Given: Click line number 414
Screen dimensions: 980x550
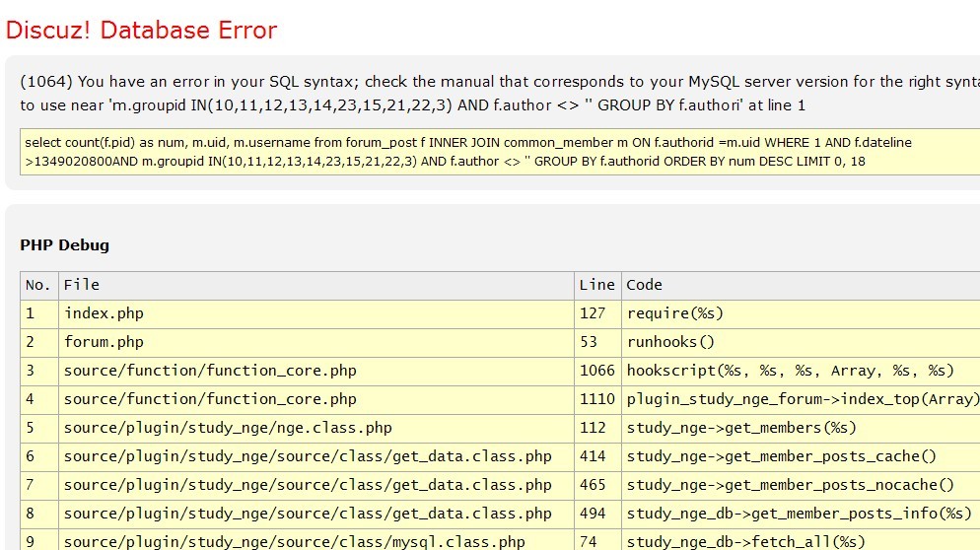Looking at the screenshot, I should coord(597,458).
